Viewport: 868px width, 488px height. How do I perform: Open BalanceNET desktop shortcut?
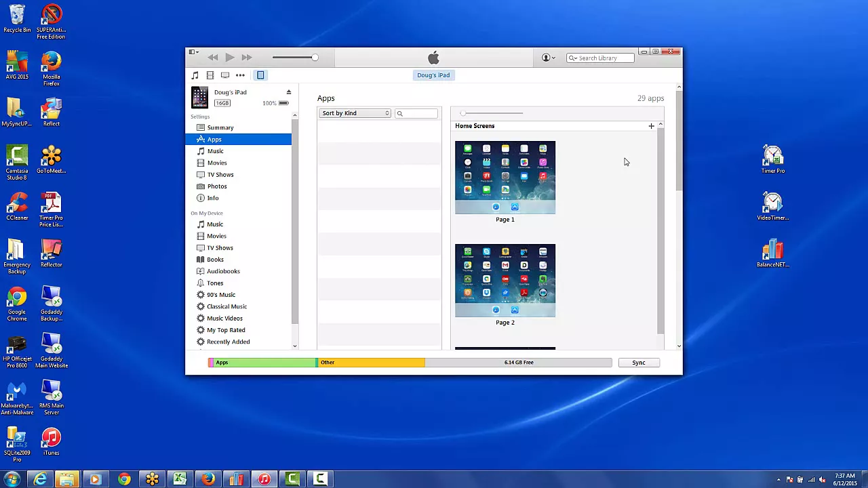(x=773, y=254)
